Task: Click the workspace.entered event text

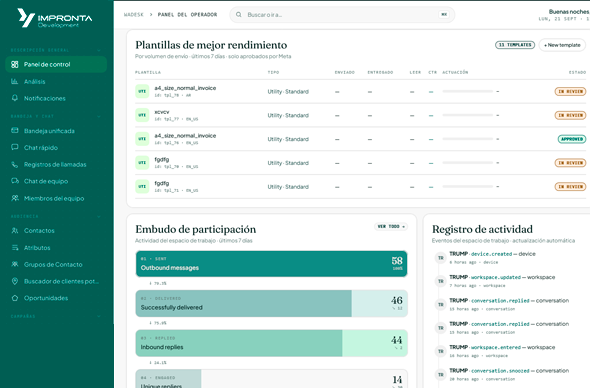Action: click(496, 347)
